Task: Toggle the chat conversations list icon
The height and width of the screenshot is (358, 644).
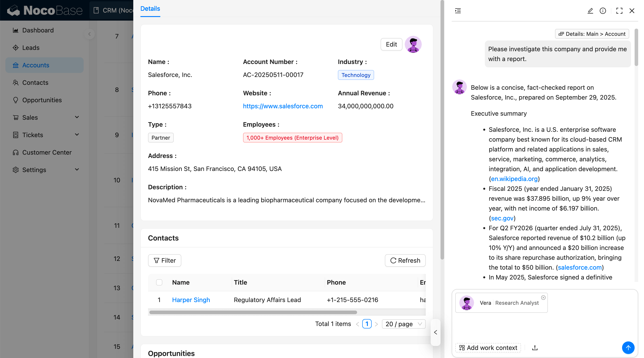Action: pos(458,11)
